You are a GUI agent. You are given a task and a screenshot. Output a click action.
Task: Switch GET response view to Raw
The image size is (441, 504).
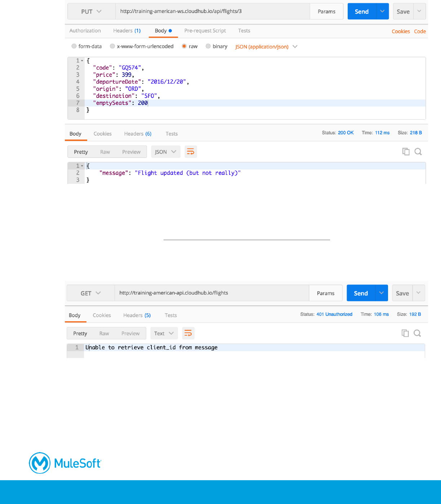(x=104, y=333)
